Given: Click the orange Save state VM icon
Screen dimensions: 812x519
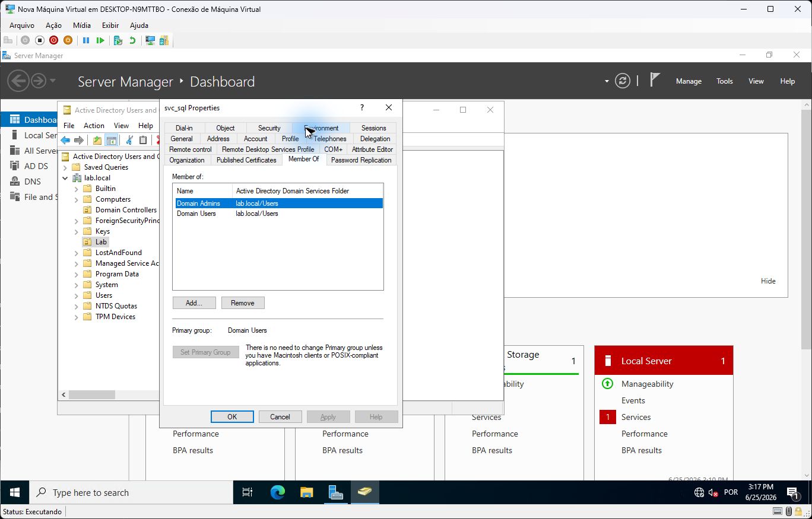Looking at the screenshot, I should click(68, 40).
